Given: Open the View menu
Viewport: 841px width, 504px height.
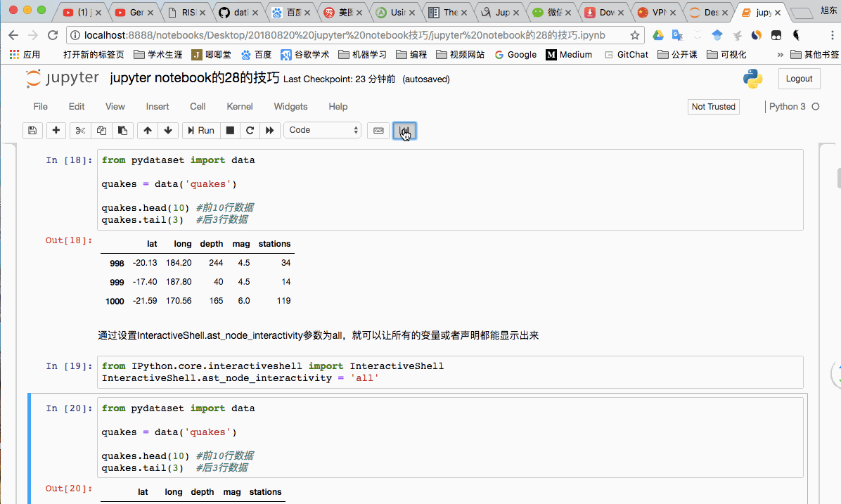Looking at the screenshot, I should pyautogui.click(x=115, y=106).
